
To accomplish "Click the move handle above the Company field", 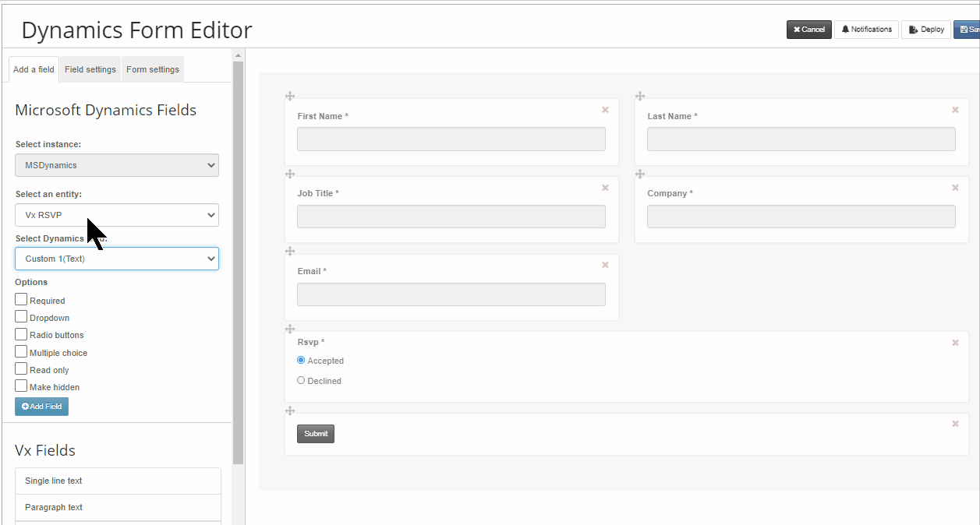I will pos(640,174).
